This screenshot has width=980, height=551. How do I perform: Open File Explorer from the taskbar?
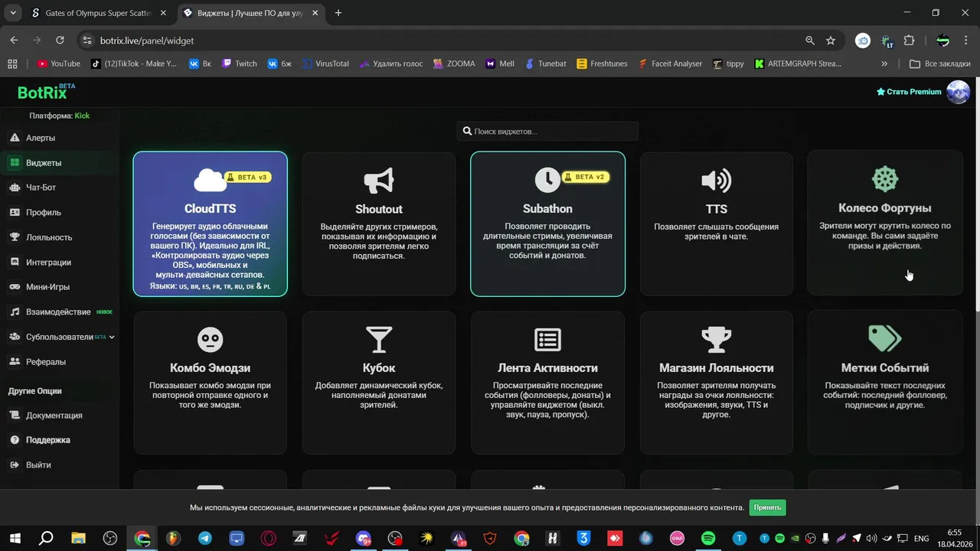point(78,538)
